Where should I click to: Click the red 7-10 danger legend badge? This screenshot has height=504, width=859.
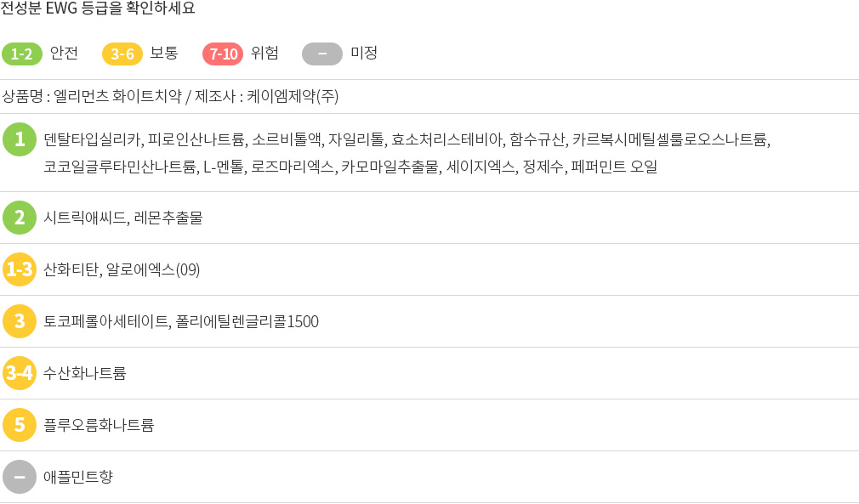pyautogui.click(x=223, y=54)
